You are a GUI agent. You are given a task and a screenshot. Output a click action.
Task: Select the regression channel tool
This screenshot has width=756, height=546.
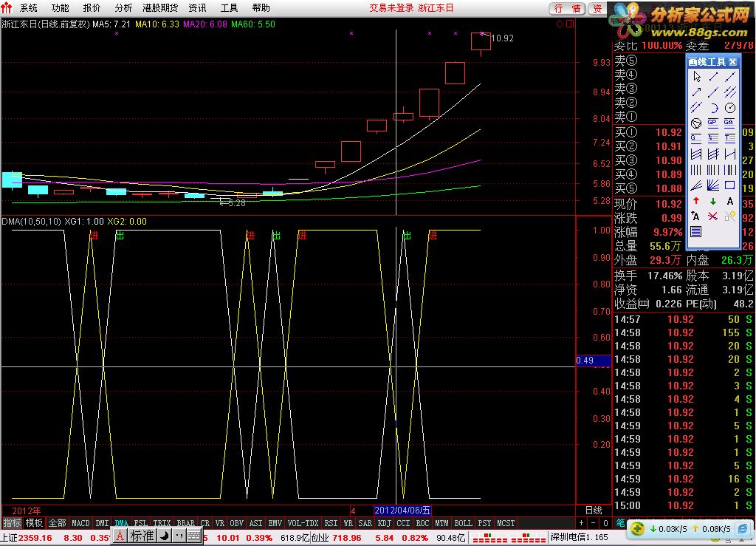696,154
